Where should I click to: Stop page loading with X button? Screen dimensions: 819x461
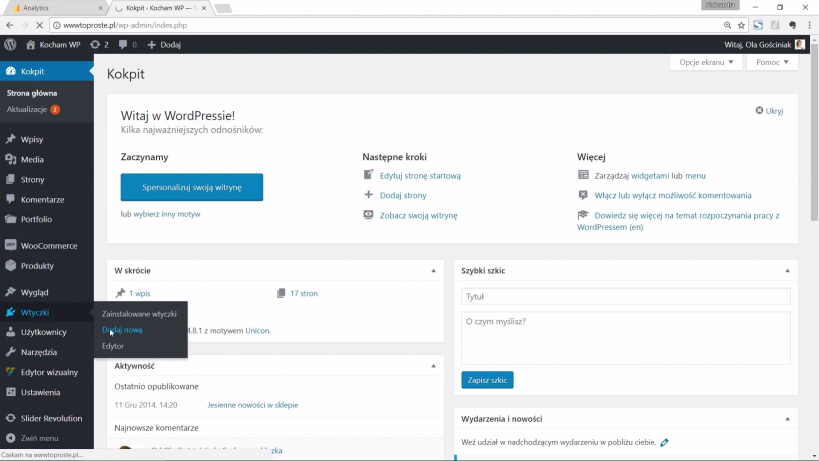point(40,25)
